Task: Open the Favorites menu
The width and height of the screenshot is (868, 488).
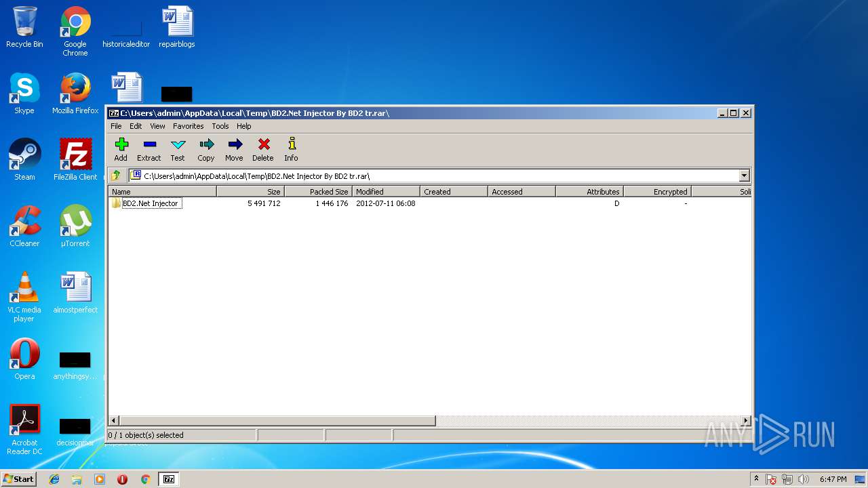Action: [x=188, y=126]
